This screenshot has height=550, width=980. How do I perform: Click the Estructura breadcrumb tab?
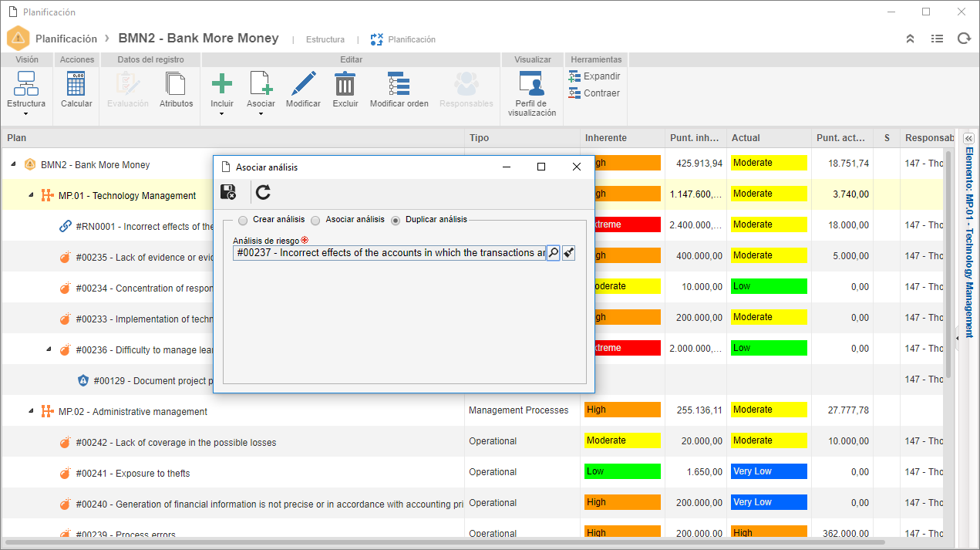point(325,39)
